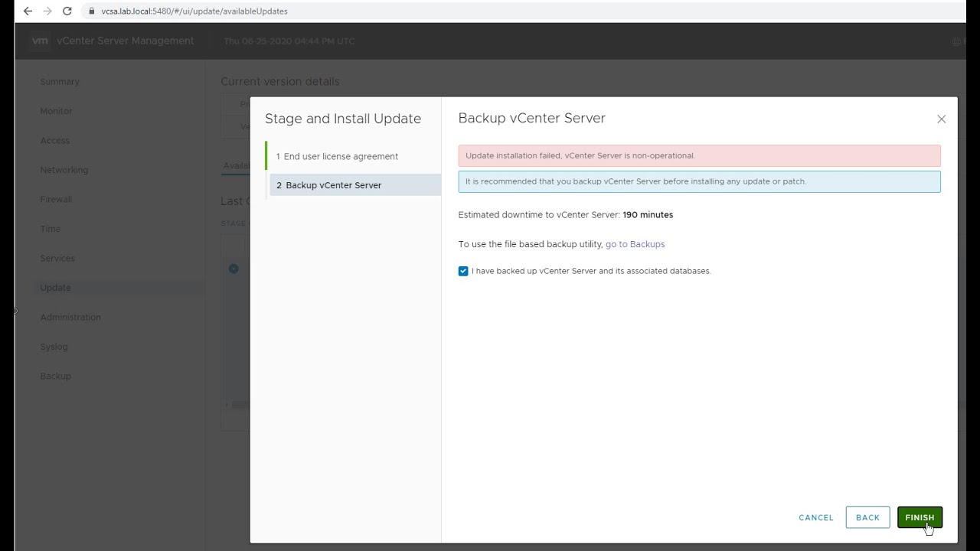Click the FINISH button

pyautogui.click(x=920, y=517)
